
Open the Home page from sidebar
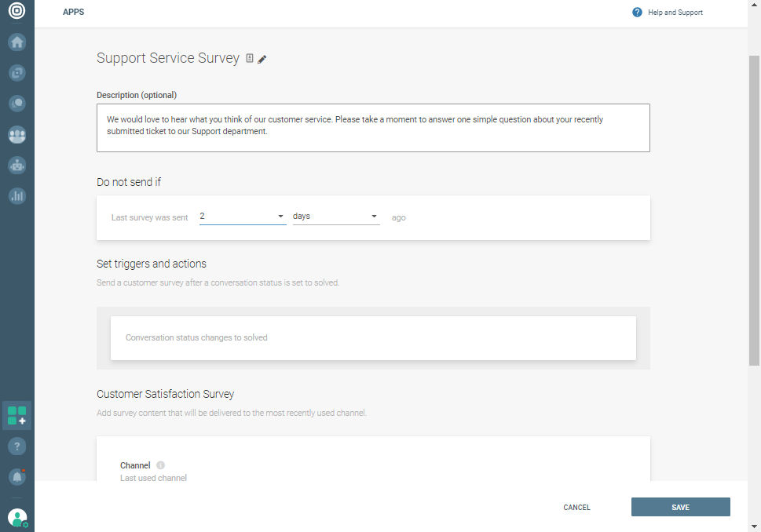pyautogui.click(x=17, y=42)
